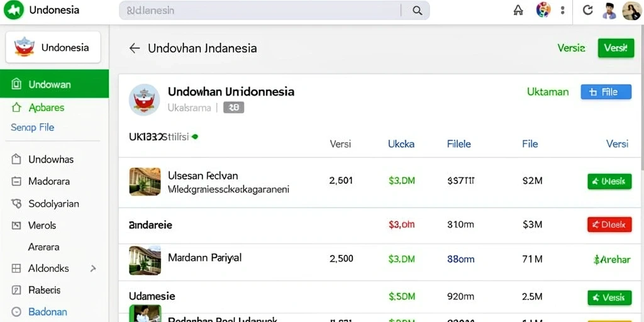644x322 pixels.
Task: Click the Madorara icon in sidebar
Action: (16, 181)
